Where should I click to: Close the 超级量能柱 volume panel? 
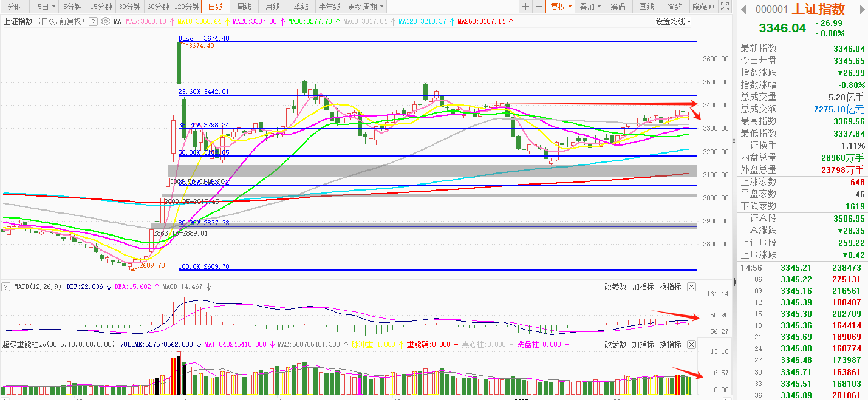click(691, 344)
